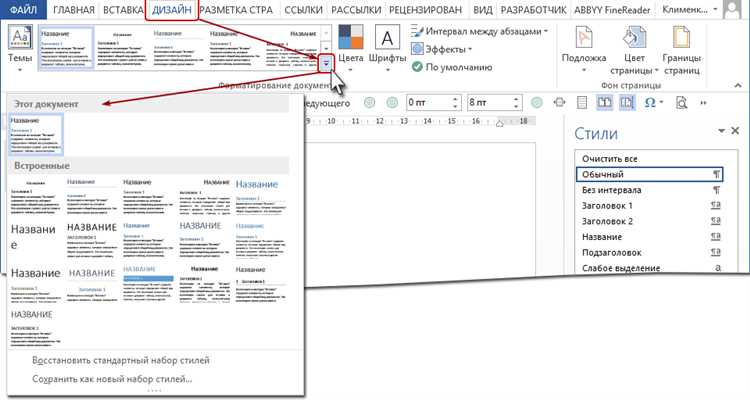Toggle first highlighted two-page book icon
The height and width of the screenshot is (400, 750).
click(605, 102)
